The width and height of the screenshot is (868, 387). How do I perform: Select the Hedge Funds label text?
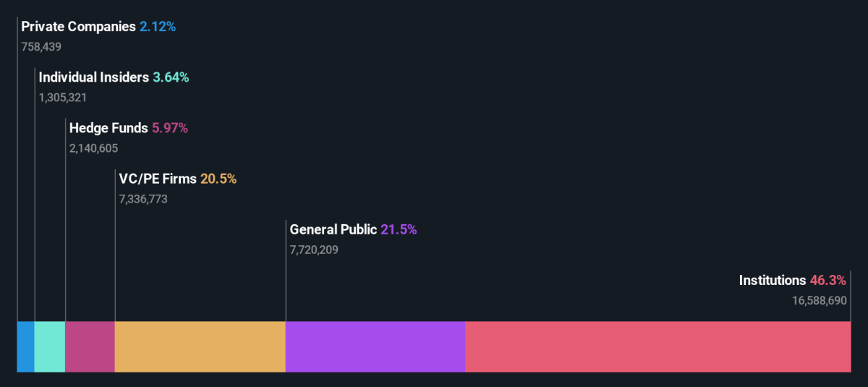point(109,128)
